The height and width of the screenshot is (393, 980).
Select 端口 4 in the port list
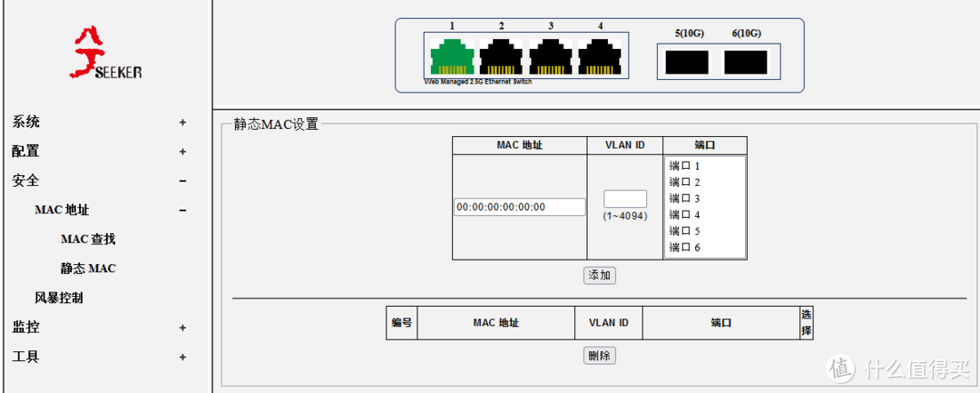click(x=705, y=215)
